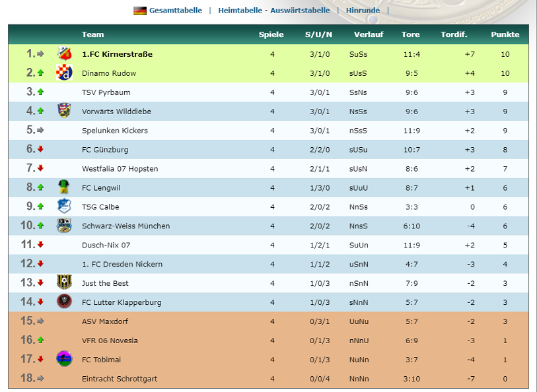Select TSG Calbe team name
The image size is (537, 392).
(100, 207)
